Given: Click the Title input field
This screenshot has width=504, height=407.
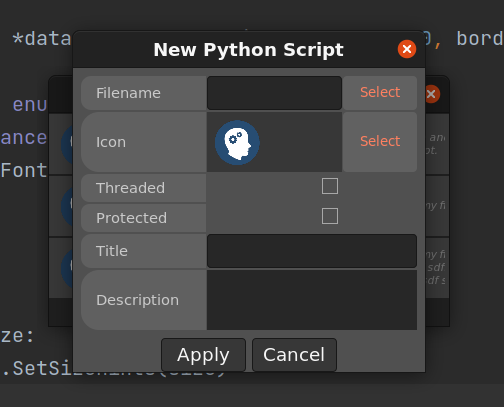Looking at the screenshot, I should (x=312, y=251).
